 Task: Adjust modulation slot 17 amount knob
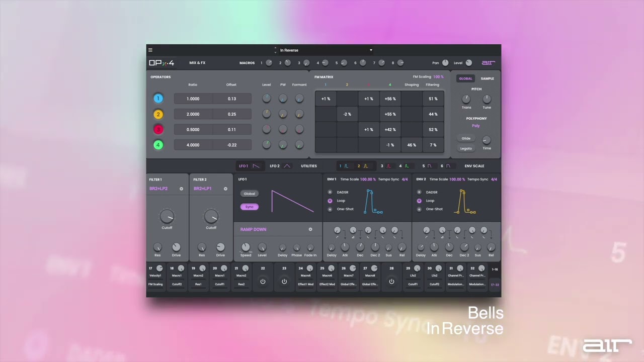159,268
